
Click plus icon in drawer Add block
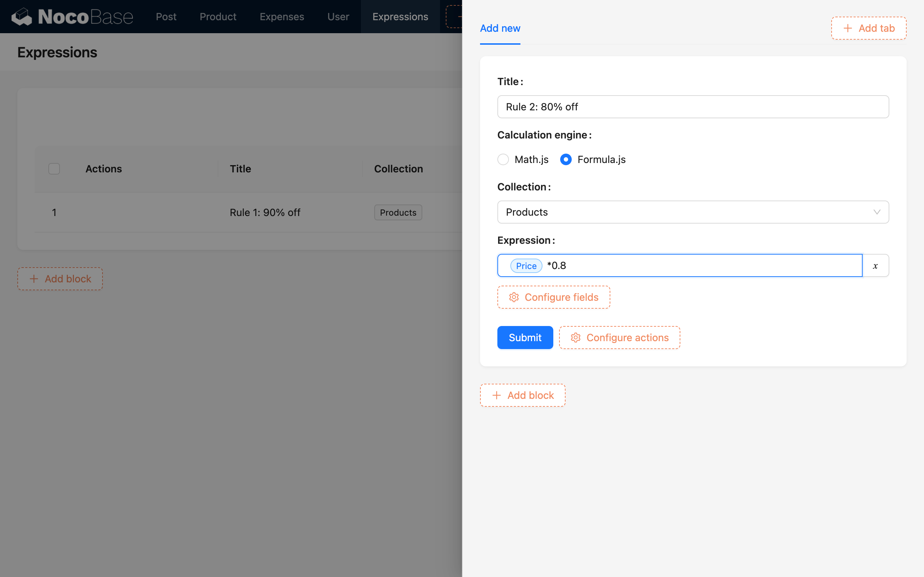click(x=496, y=395)
